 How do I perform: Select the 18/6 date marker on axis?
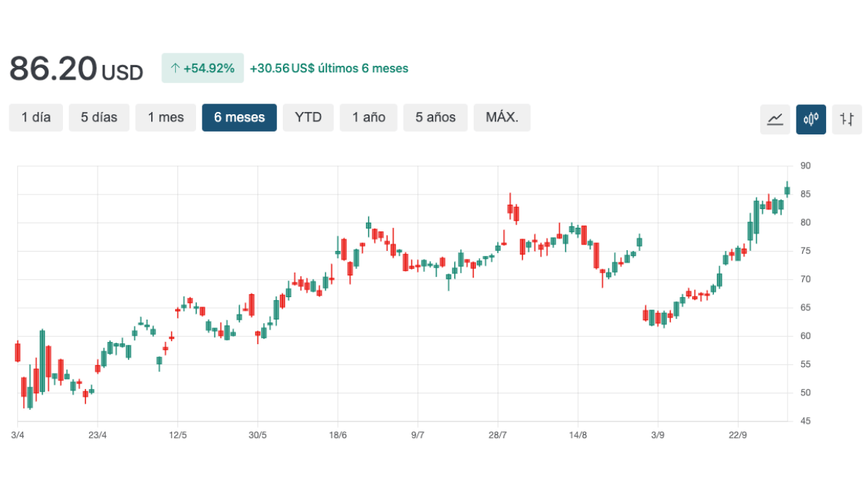(337, 435)
